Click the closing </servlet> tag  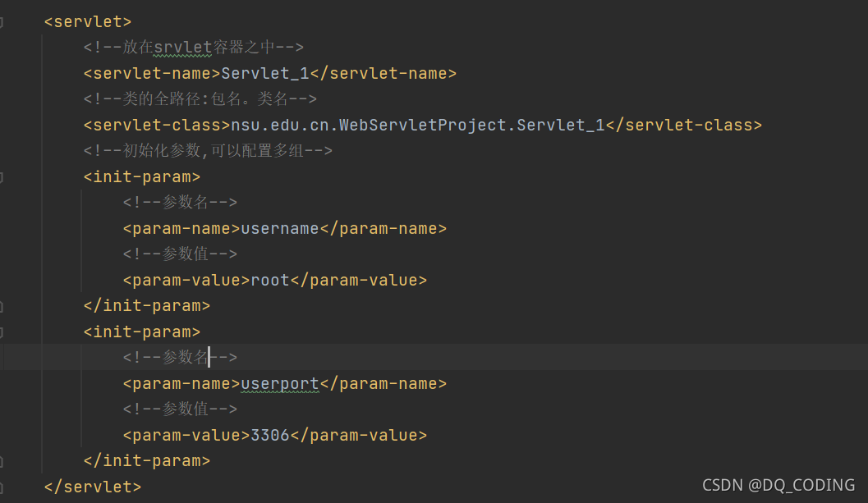tap(93, 487)
